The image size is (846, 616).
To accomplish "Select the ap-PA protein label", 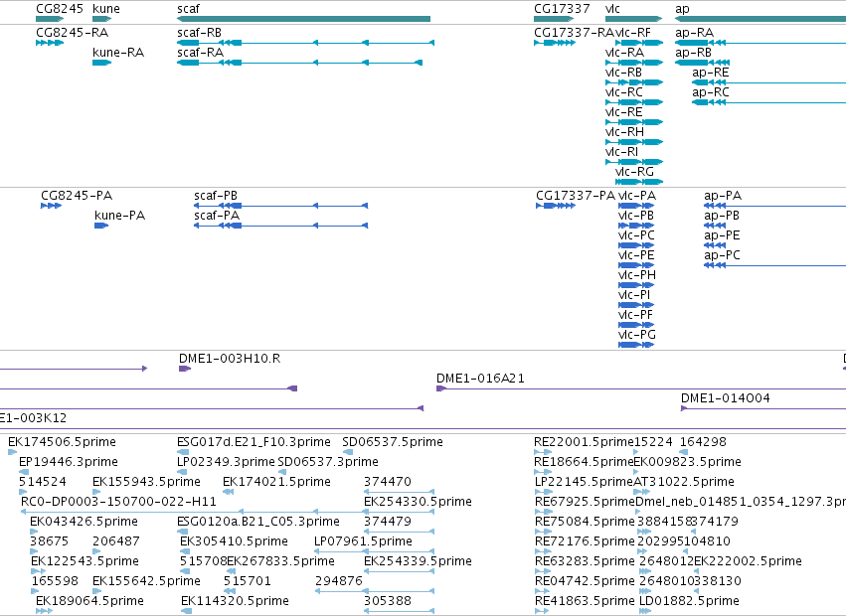I will point(723,196).
